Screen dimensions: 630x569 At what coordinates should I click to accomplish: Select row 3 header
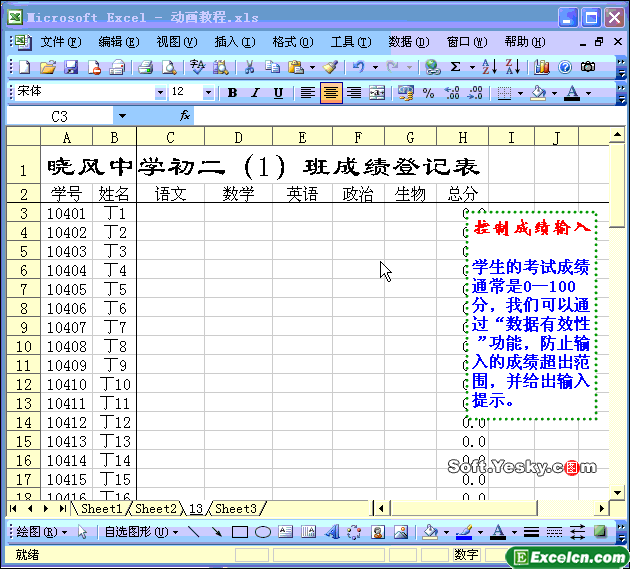click(23, 213)
